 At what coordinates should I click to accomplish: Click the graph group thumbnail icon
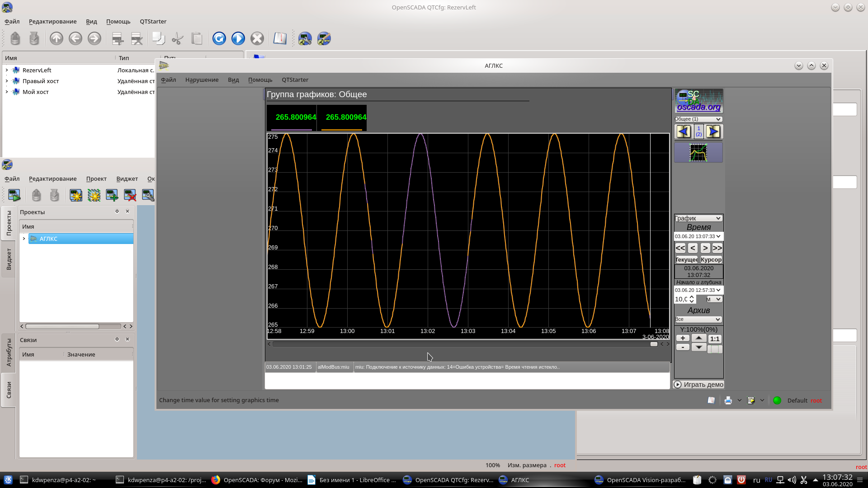[698, 153]
